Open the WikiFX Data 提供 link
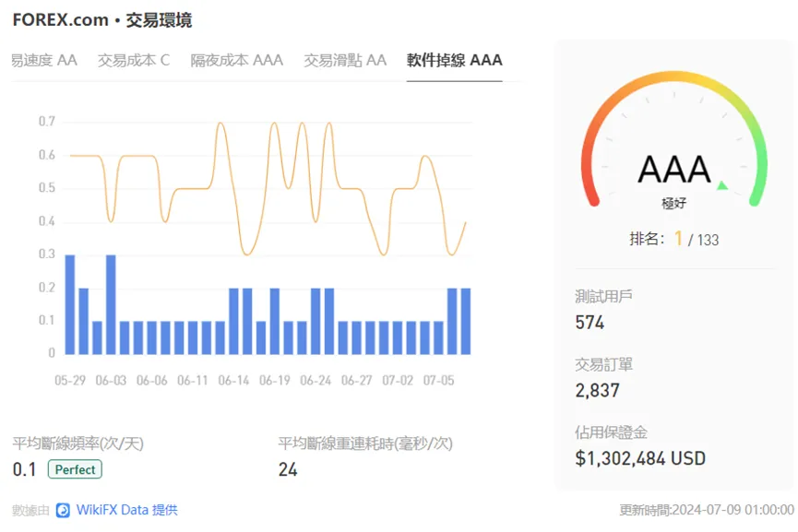The height and width of the screenshot is (532, 798). click(126, 510)
